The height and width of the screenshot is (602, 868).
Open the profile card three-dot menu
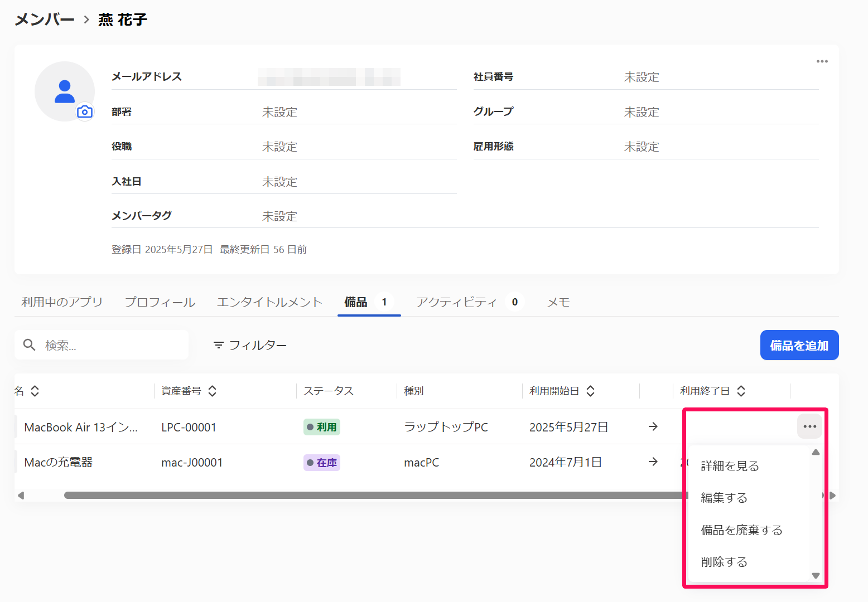(x=822, y=61)
